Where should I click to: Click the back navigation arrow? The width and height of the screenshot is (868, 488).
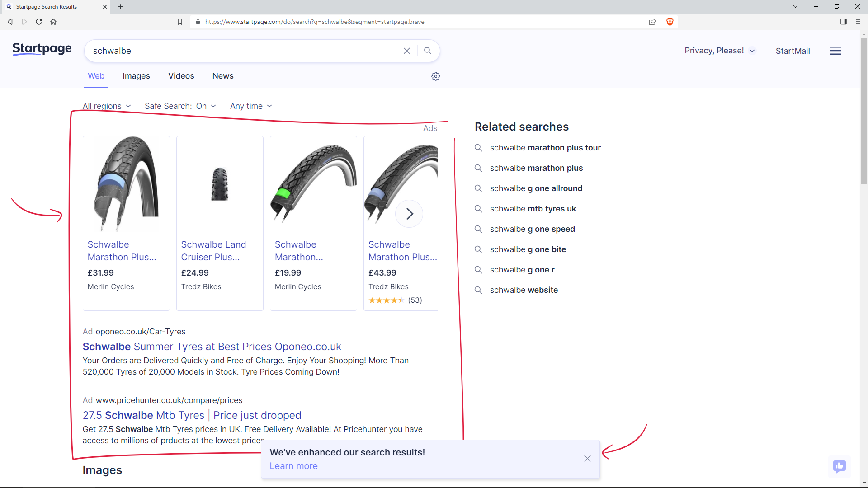coord(10,21)
